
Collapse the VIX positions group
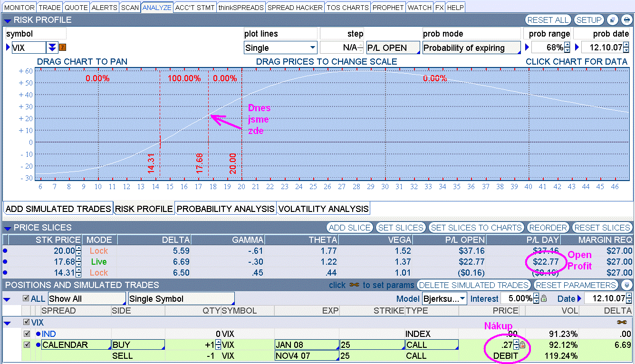pyautogui.click(x=7, y=323)
